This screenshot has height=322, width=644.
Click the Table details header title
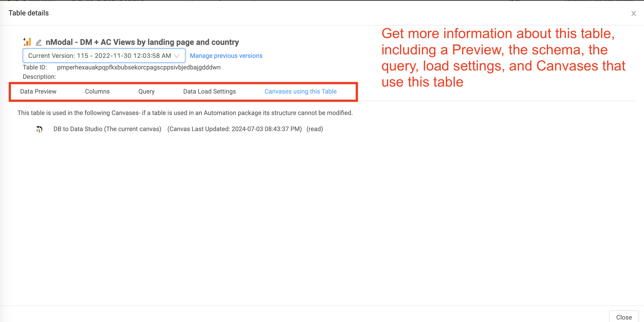click(29, 13)
